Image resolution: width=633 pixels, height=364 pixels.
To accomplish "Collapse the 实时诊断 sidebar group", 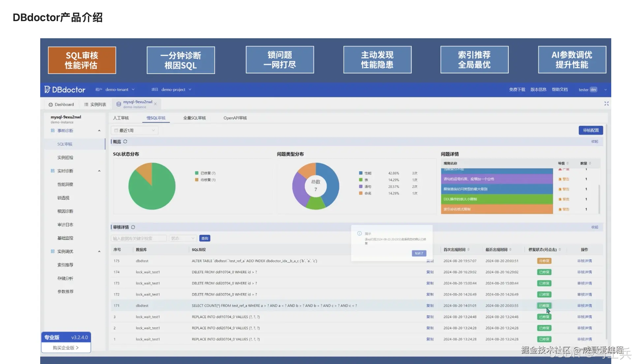I will tap(99, 171).
